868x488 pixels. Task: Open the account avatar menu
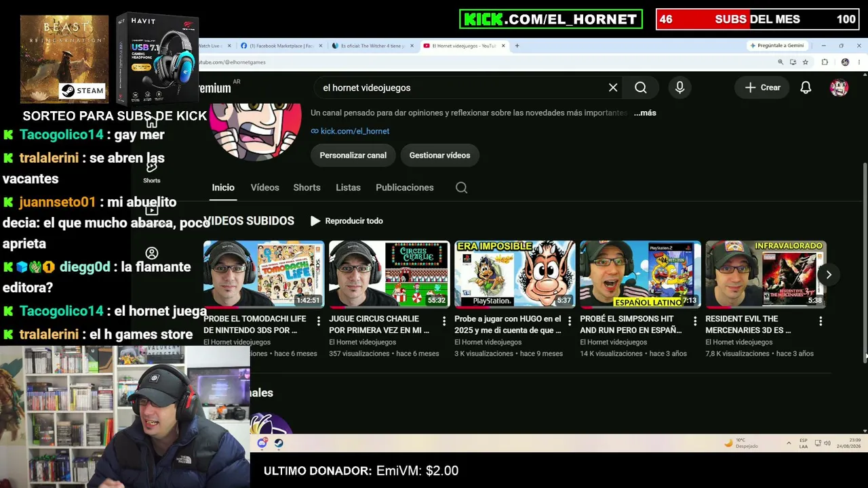point(839,87)
